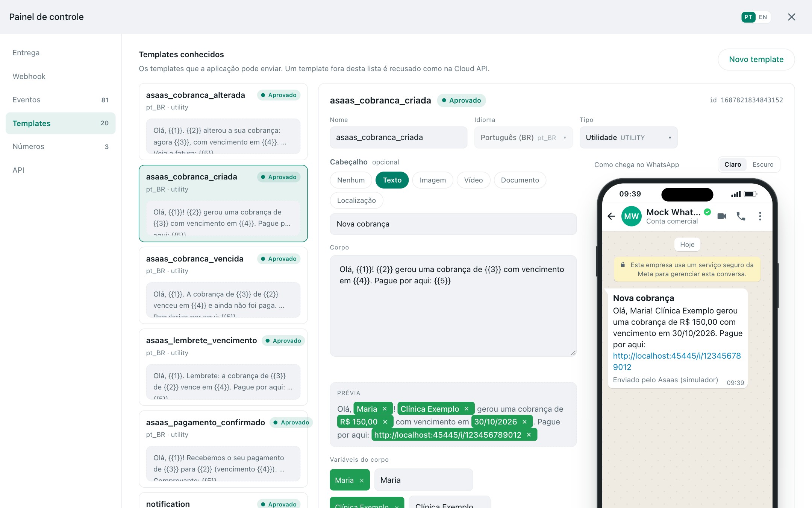
Task: Select Localização header type
Action: [x=356, y=200]
